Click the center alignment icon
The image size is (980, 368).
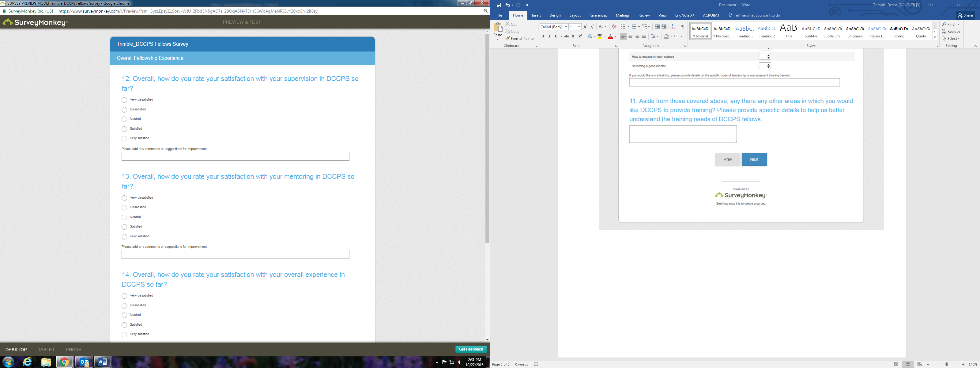coord(630,36)
